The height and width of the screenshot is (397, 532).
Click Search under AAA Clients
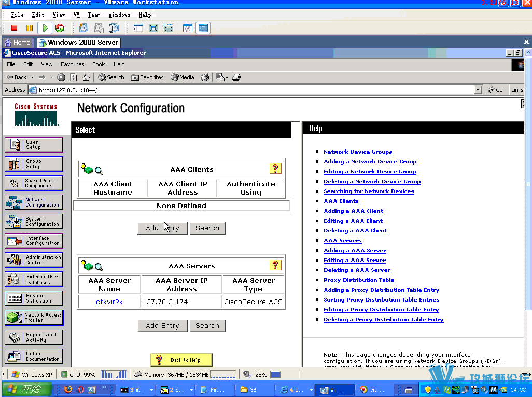pos(207,228)
